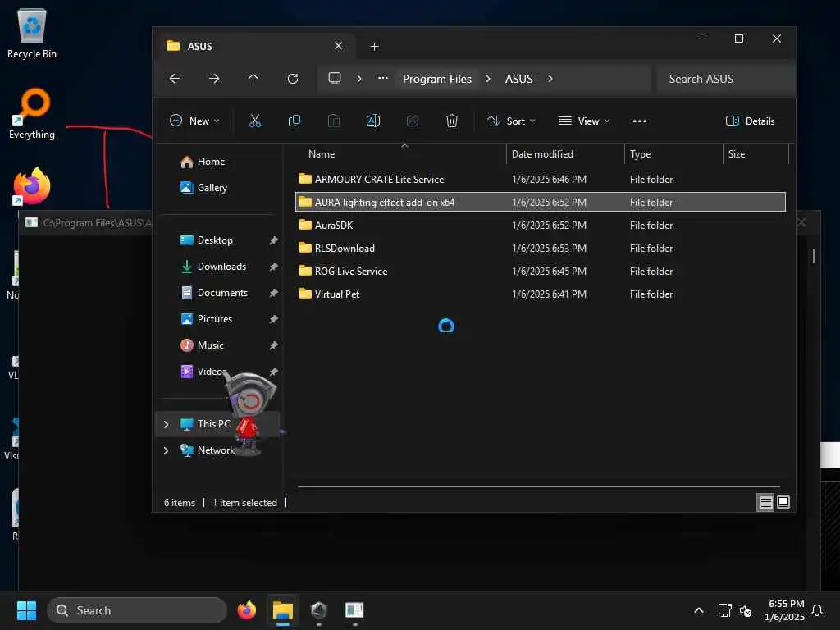Close the ASUS tab
Image resolution: width=840 pixels, height=630 pixels.
[339, 46]
